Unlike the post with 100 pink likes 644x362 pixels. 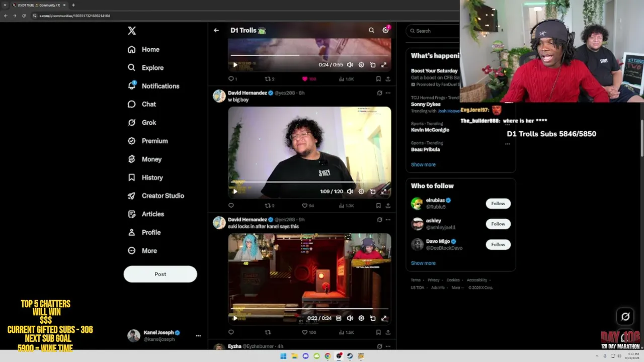[x=305, y=79]
